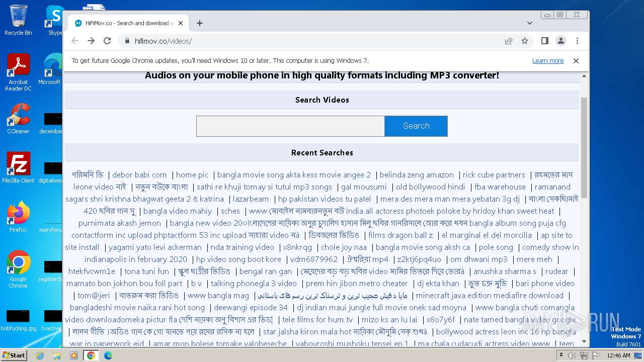Viewport: 644px width, 362px height.
Task: Open Windows Media Player taskbar icon
Action: (x=74, y=355)
